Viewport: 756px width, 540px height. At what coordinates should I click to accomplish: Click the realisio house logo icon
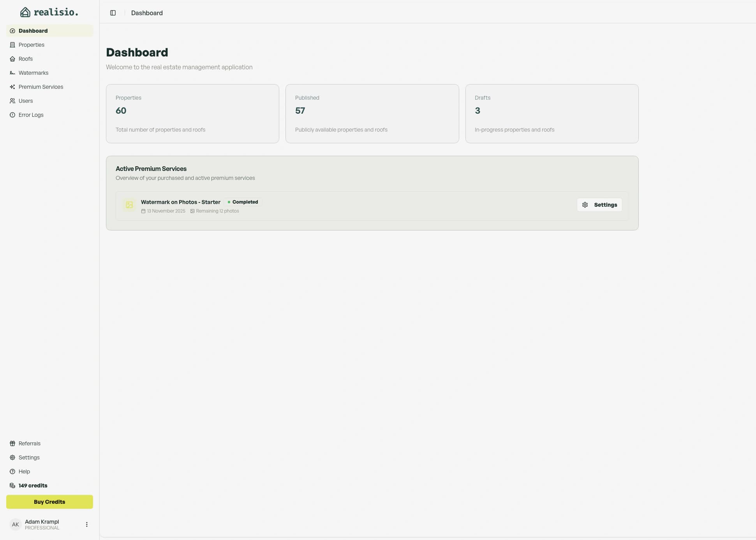click(x=25, y=12)
